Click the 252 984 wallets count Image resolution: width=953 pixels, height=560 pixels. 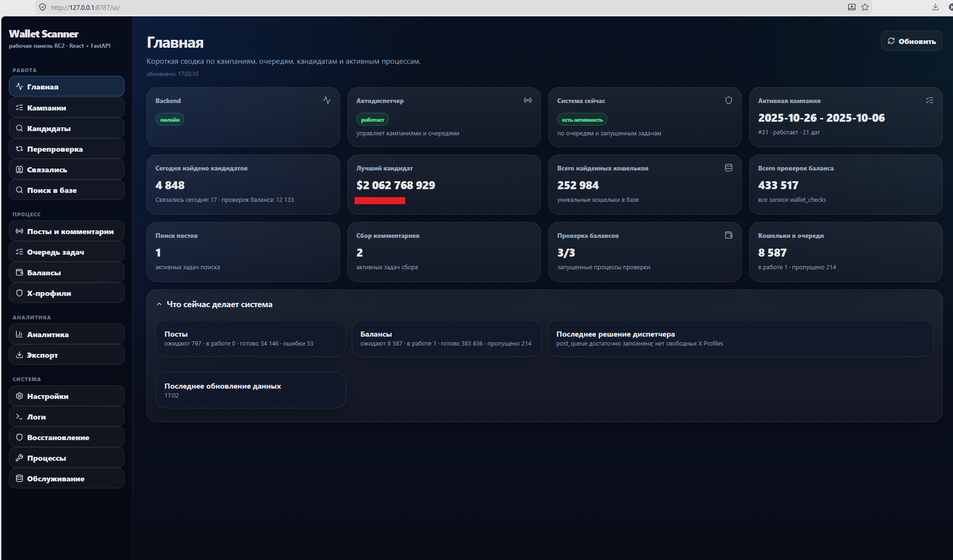[578, 185]
